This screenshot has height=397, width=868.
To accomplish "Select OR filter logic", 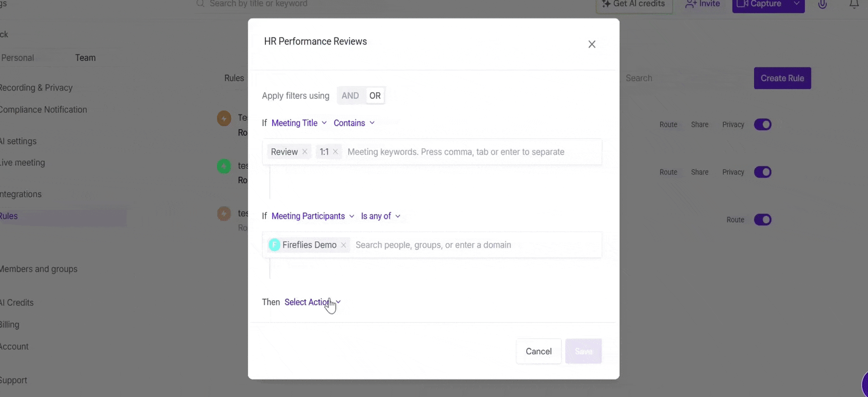I will coord(375,96).
